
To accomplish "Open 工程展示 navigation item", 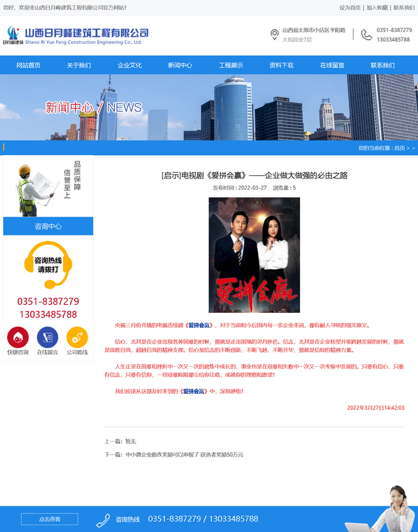I will [231, 65].
